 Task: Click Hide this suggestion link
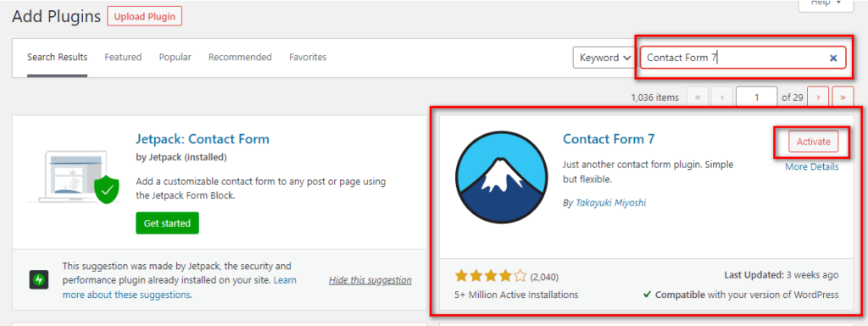370,280
